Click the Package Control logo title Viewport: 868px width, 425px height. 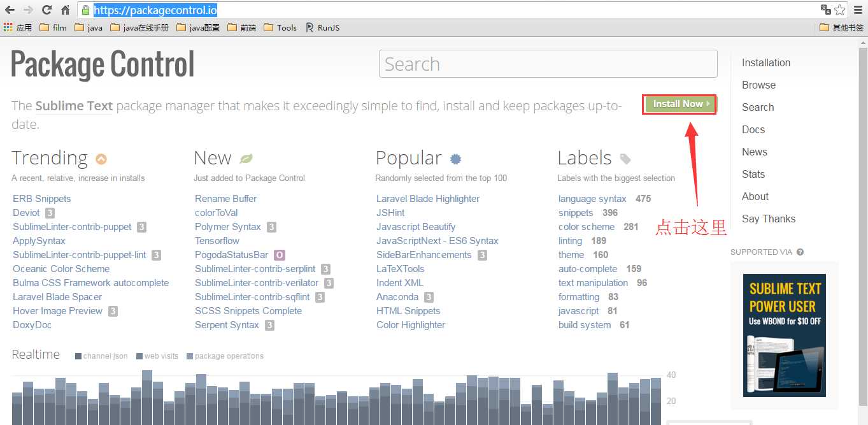[x=103, y=64]
